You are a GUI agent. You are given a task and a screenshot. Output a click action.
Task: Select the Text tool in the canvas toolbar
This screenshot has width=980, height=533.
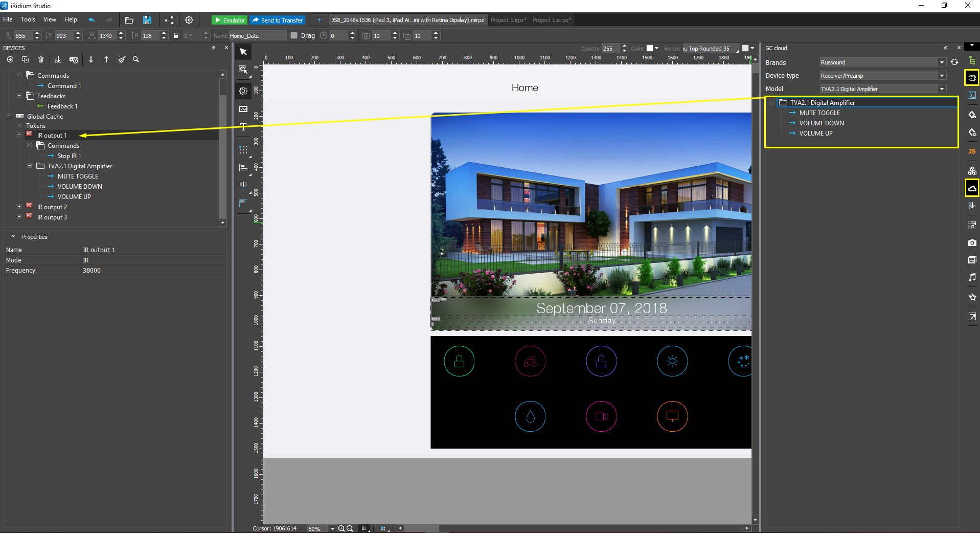[243, 127]
